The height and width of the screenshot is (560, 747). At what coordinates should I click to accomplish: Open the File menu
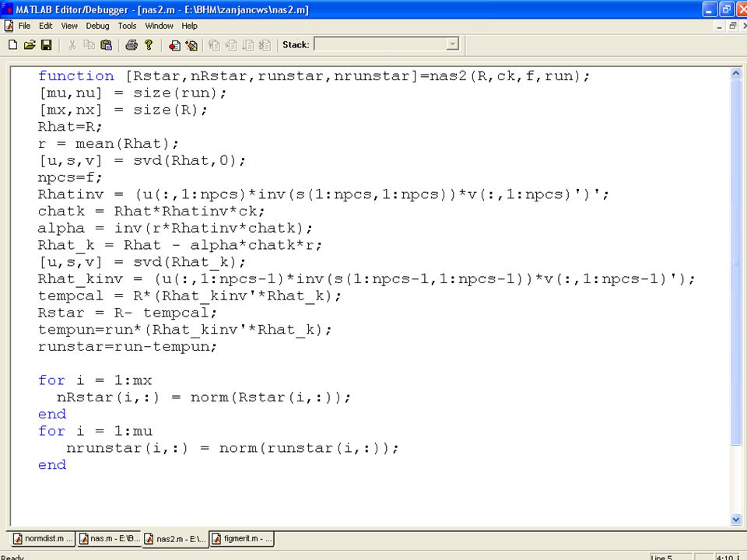tap(24, 26)
